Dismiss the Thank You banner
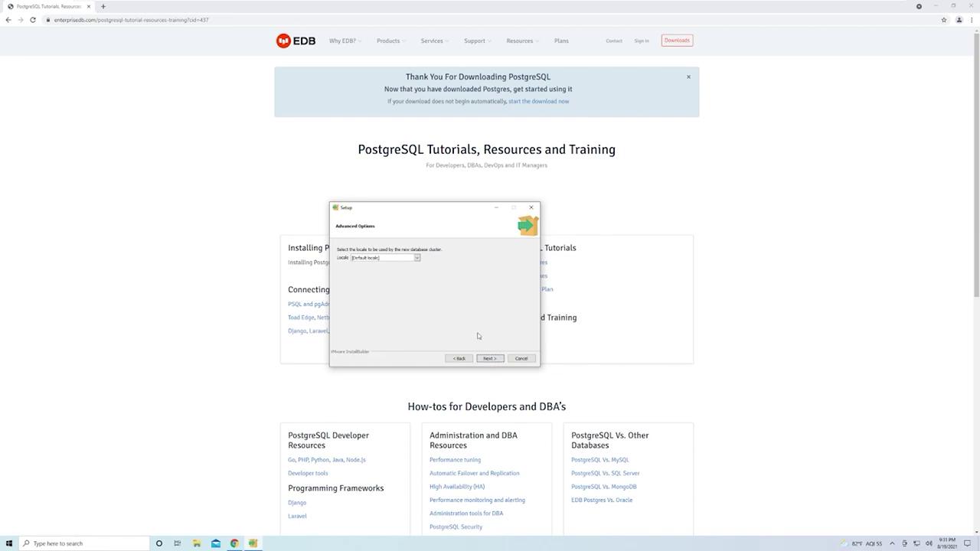Viewport: 980px width, 551px height. tap(688, 77)
